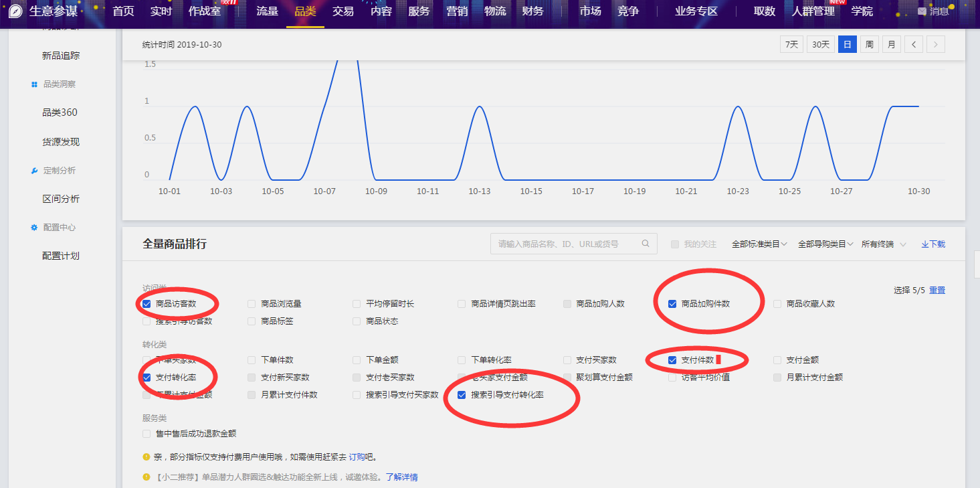Viewport: 980px width, 488px height.
Task: Click the 配置中心 gear icon in sidebar
Action: 34,228
